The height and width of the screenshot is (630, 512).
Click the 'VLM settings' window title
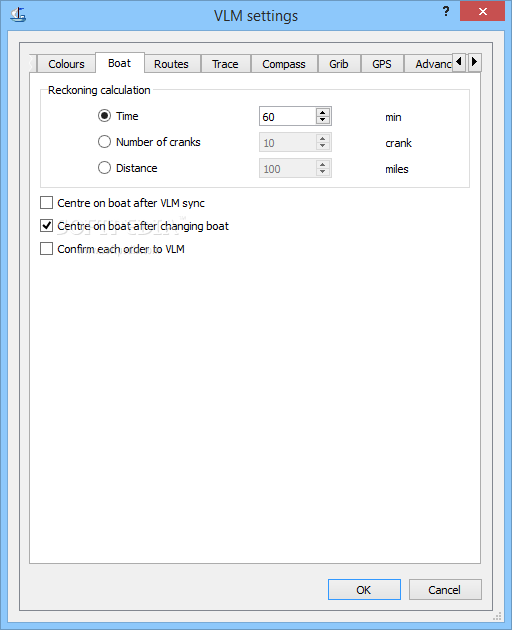[x=256, y=16]
